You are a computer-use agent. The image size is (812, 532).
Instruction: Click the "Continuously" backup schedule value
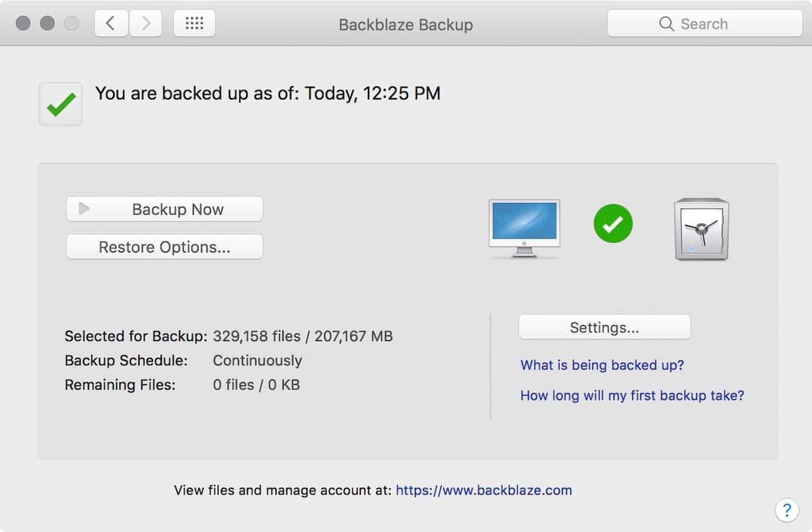(x=257, y=360)
